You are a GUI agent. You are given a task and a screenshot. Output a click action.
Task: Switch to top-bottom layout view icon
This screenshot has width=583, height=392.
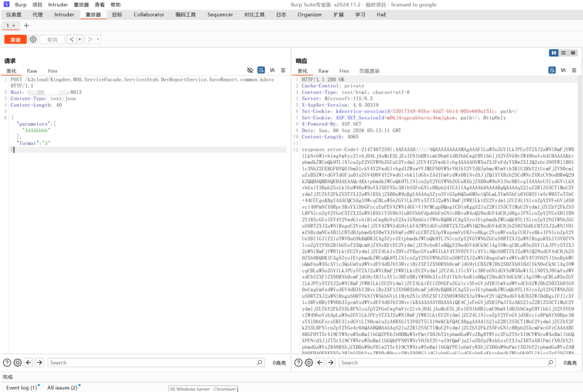pos(563,53)
